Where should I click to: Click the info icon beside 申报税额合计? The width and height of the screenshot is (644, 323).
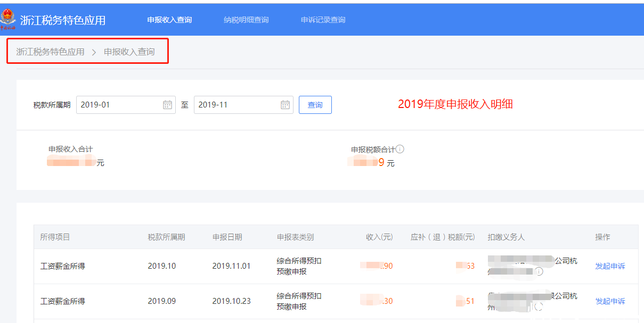pos(400,149)
